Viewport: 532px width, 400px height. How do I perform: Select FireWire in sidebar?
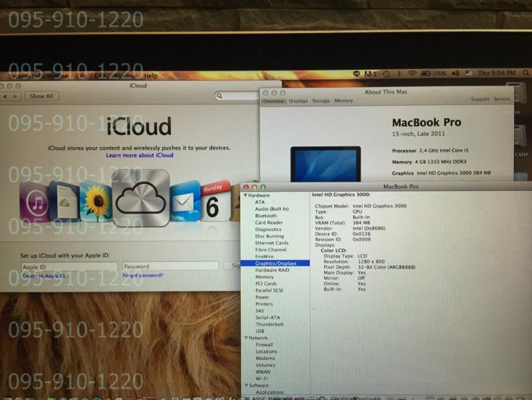point(264,256)
